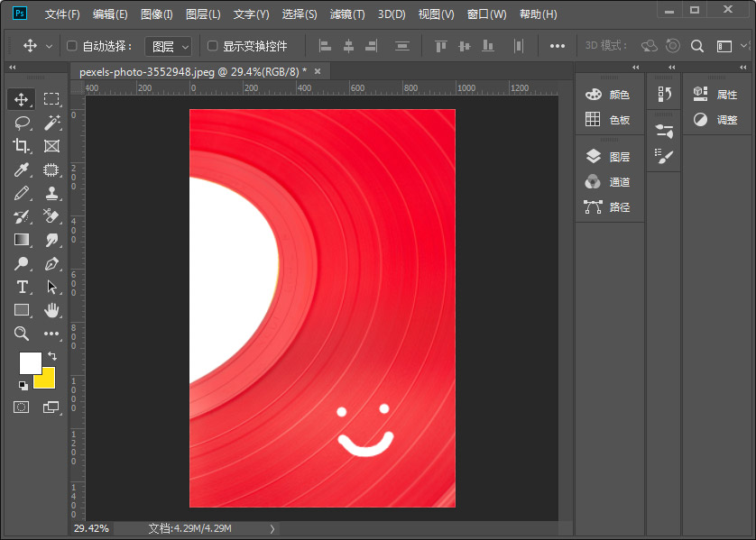The height and width of the screenshot is (540, 756).
Task: Align vertical centers in options bar
Action: [465, 46]
